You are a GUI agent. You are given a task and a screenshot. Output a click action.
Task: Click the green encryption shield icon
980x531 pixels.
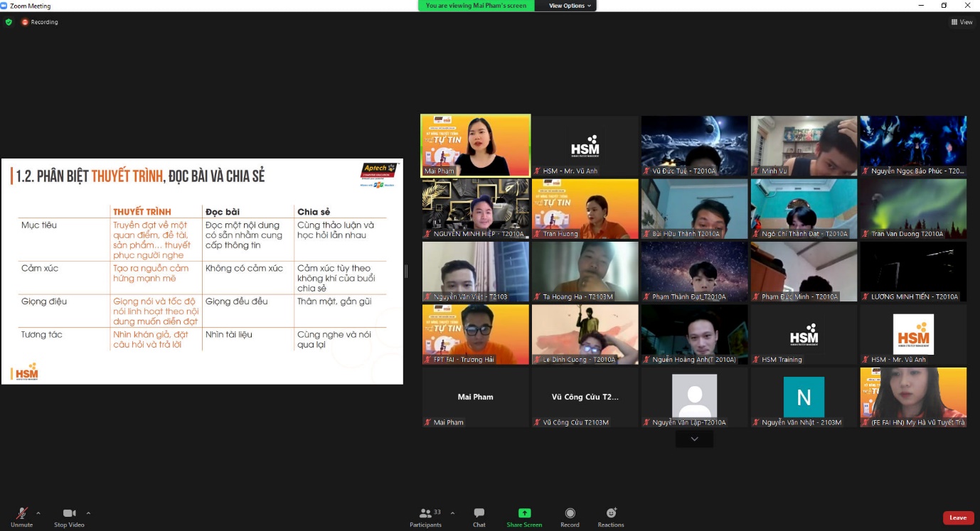(9, 22)
